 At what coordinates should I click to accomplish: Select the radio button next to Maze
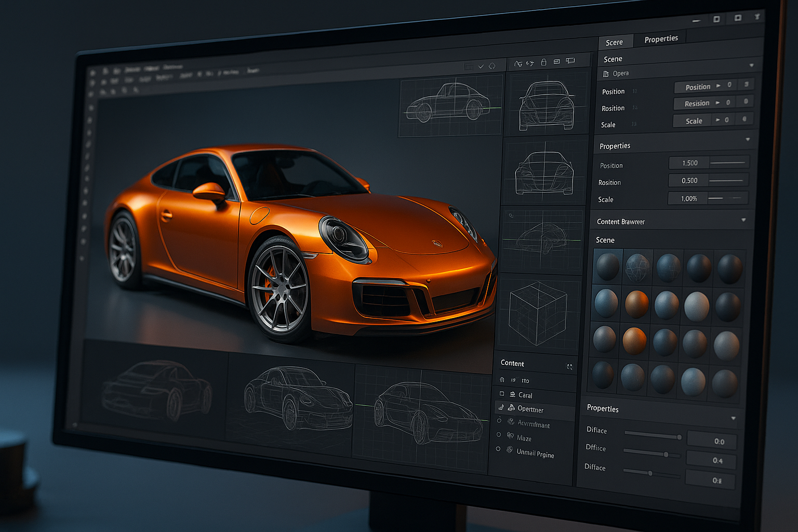(499, 434)
